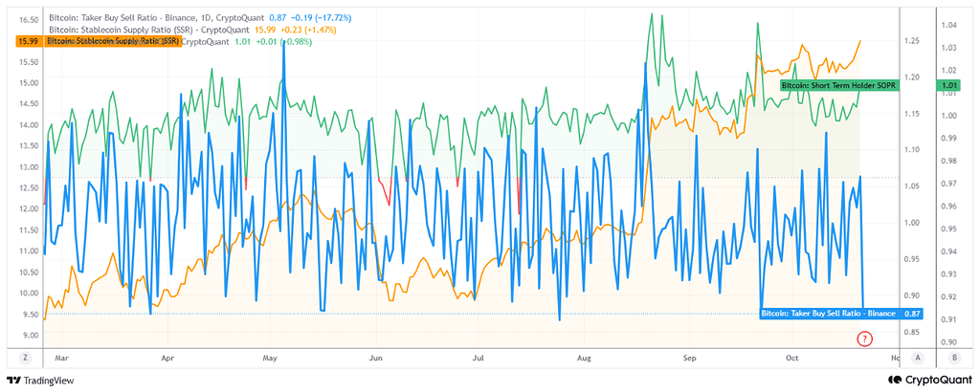Screen dimensions: 980x392
Task: Click the 15.00 value on left axis
Action: (29, 82)
